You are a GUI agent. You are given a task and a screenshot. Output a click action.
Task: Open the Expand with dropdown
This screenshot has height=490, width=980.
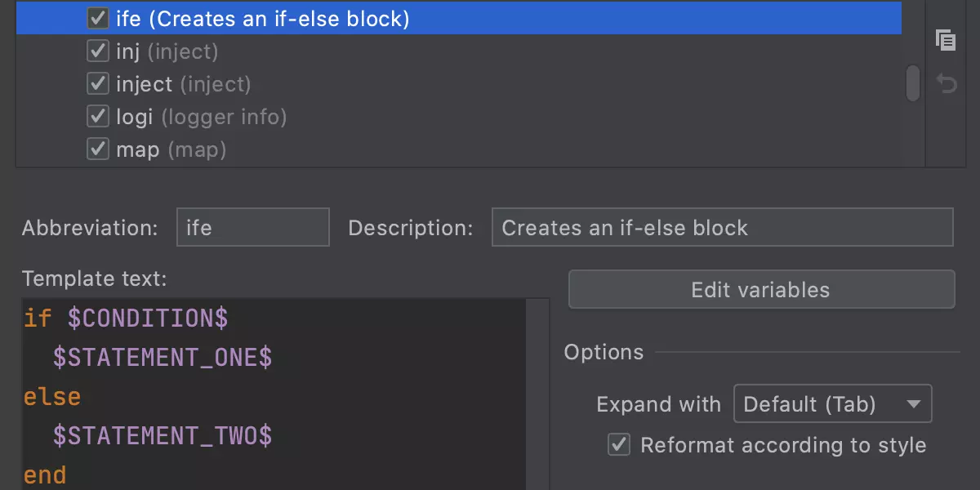832,404
